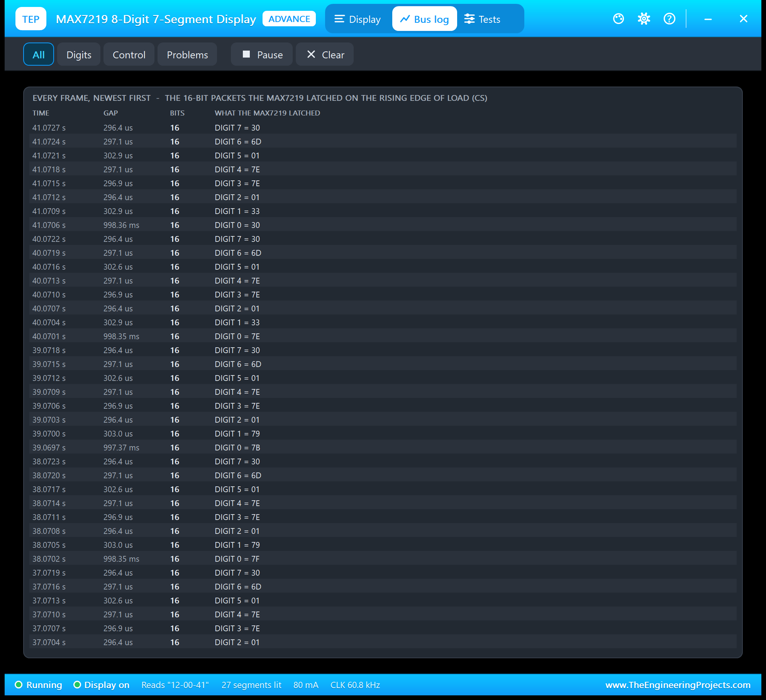Open www.TheEngineeringProjects.com link
This screenshot has width=766, height=700.
point(678,685)
